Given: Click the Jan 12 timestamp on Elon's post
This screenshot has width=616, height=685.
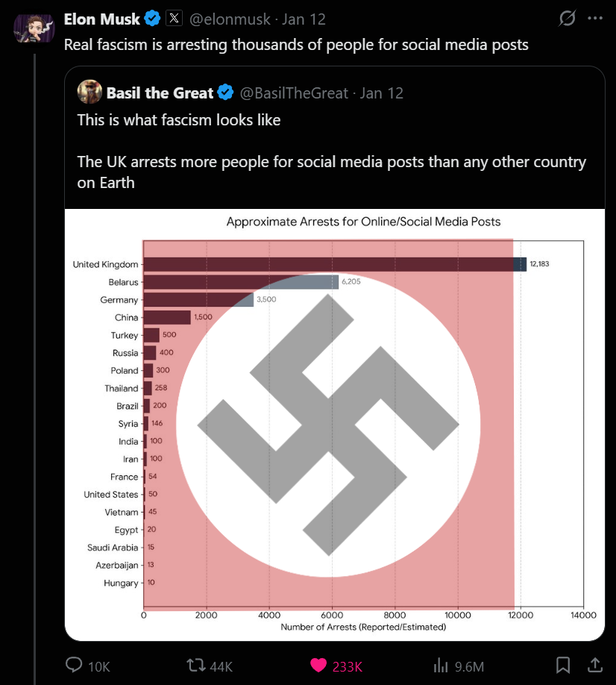Looking at the screenshot, I should click(x=304, y=19).
